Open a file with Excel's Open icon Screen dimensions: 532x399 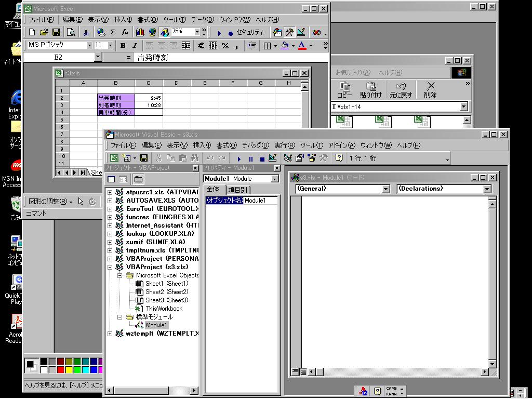coord(44,32)
